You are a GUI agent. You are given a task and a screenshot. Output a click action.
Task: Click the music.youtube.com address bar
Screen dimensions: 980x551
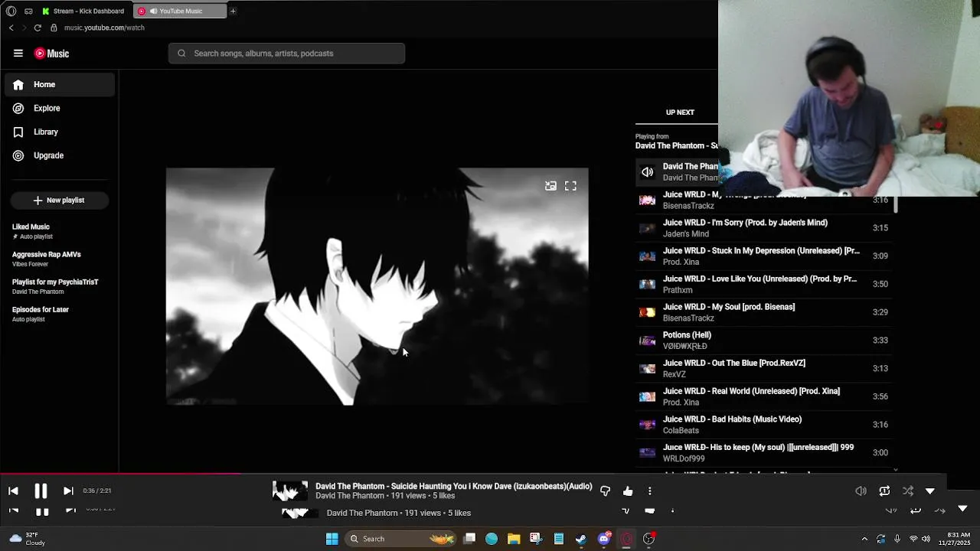click(104, 28)
